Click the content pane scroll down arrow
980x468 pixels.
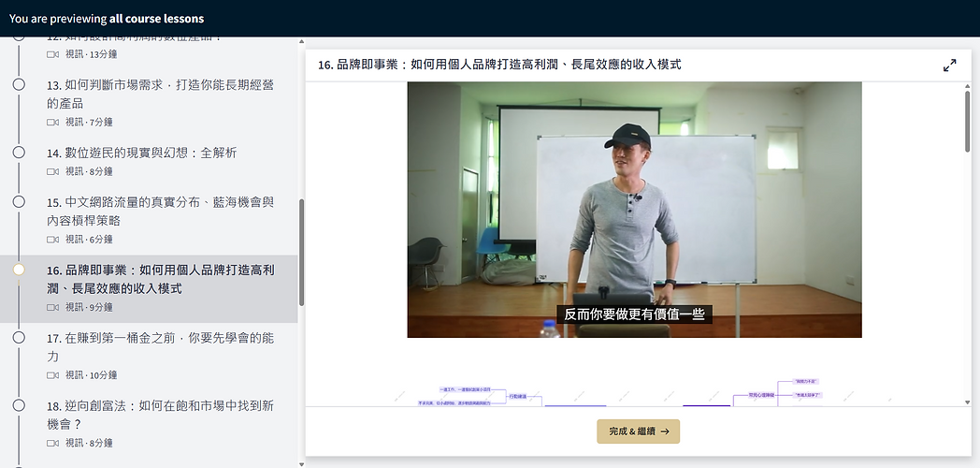coord(968,402)
